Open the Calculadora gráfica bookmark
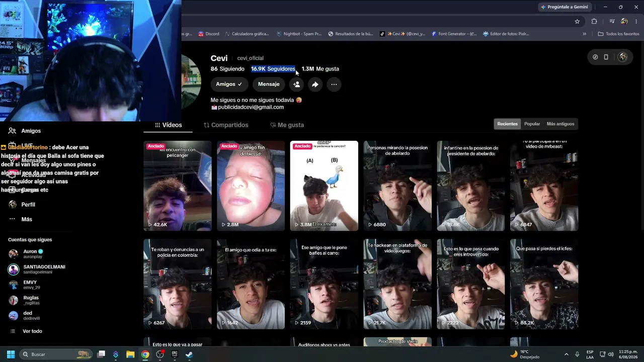Viewport: 644px width, 362px height. (247, 34)
